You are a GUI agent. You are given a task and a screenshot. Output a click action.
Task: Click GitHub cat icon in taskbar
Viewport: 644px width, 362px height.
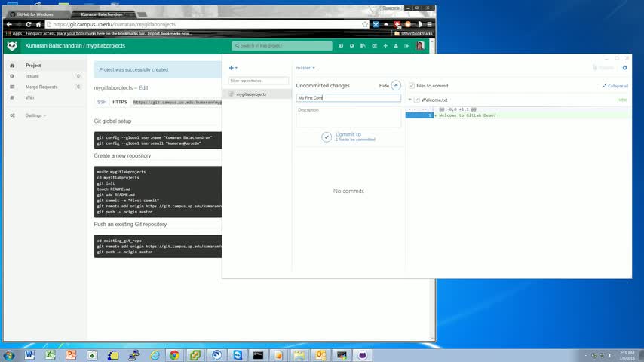click(362, 355)
